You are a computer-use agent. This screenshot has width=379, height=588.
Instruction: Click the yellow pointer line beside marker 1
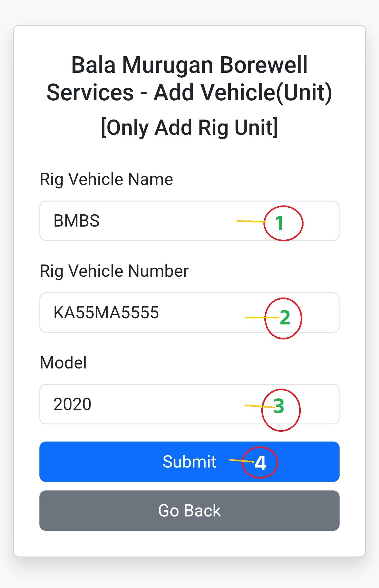[x=251, y=221]
